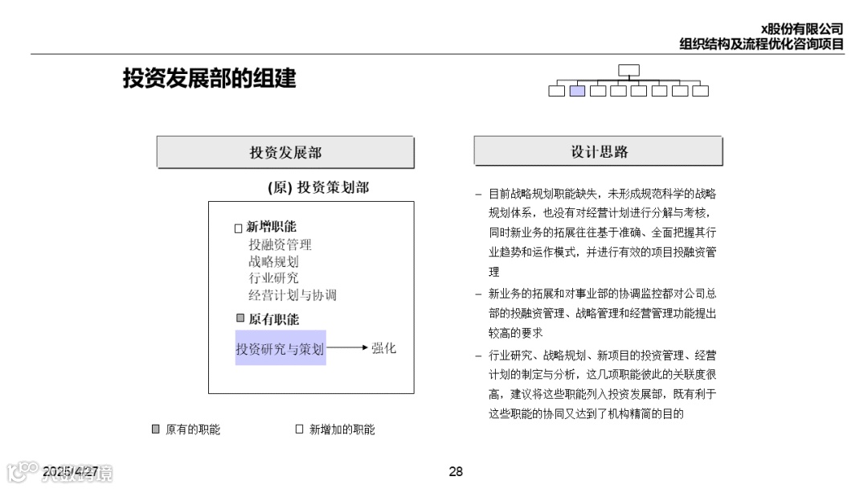
Task: Click the empty legend square for 新增加的职能
Action: pos(300,429)
